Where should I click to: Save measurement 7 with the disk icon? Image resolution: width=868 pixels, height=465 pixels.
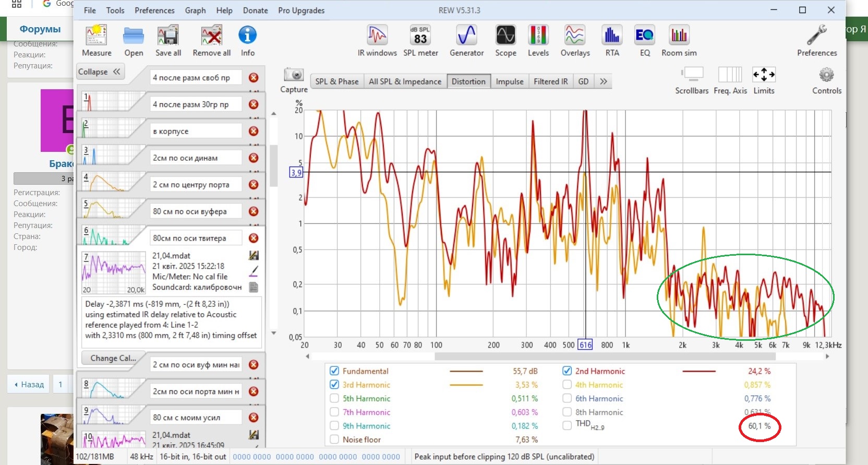[x=254, y=255]
